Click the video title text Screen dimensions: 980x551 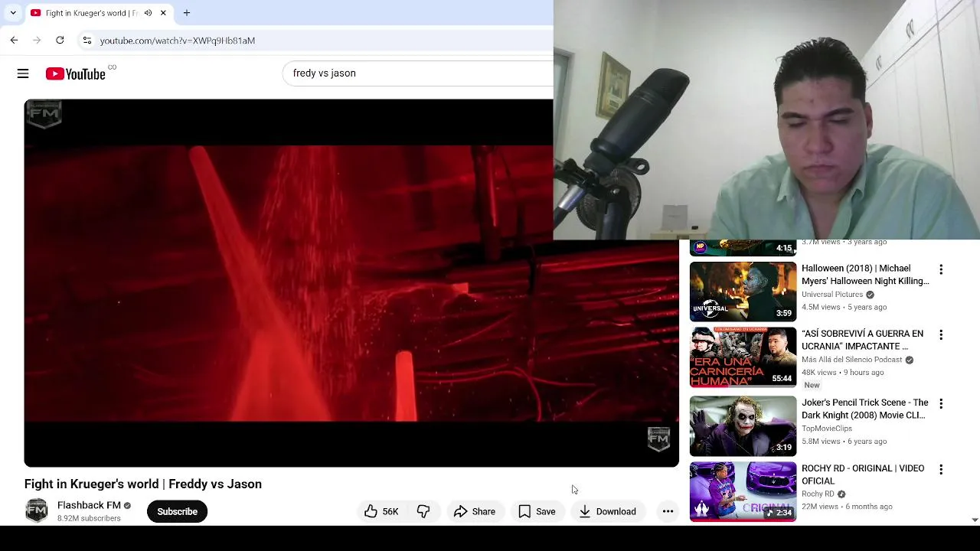click(143, 484)
